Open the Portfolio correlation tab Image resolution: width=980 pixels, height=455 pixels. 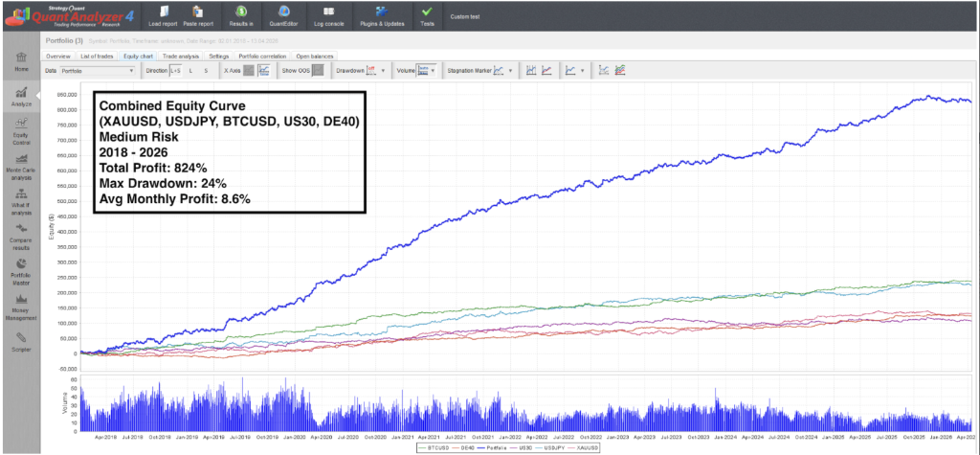point(262,57)
